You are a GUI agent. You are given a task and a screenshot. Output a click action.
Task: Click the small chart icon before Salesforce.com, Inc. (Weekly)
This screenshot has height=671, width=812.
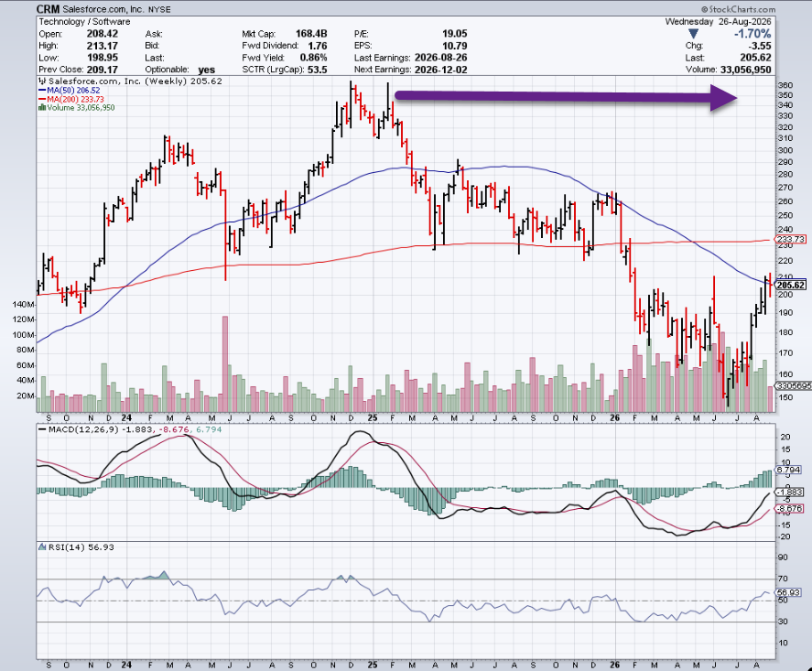pyautogui.click(x=42, y=81)
